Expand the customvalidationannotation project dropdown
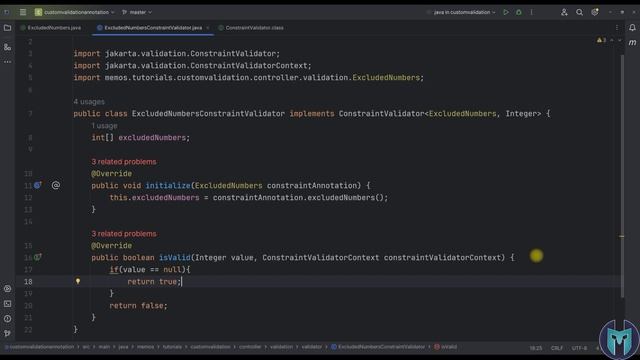The width and height of the screenshot is (640, 360). pos(74,12)
